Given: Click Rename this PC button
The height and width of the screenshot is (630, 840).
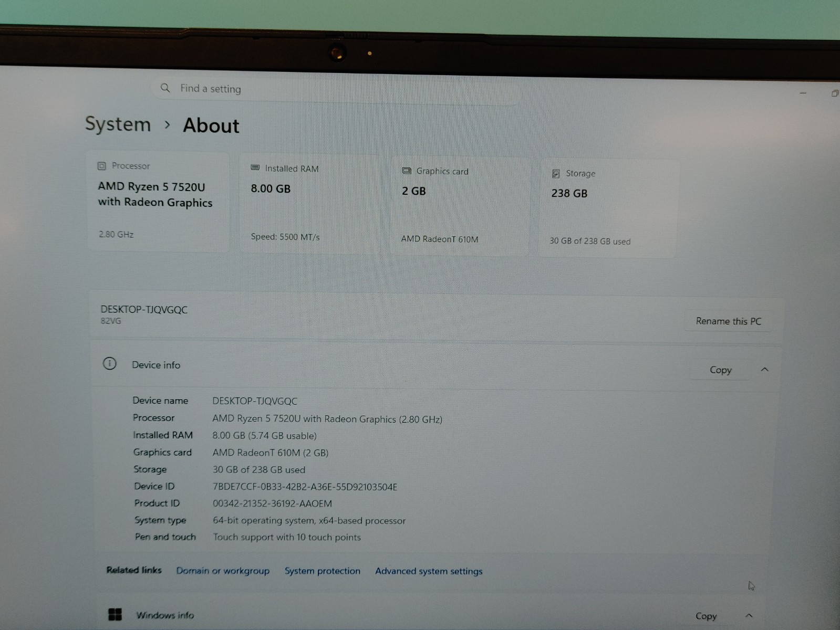Looking at the screenshot, I should pos(728,321).
